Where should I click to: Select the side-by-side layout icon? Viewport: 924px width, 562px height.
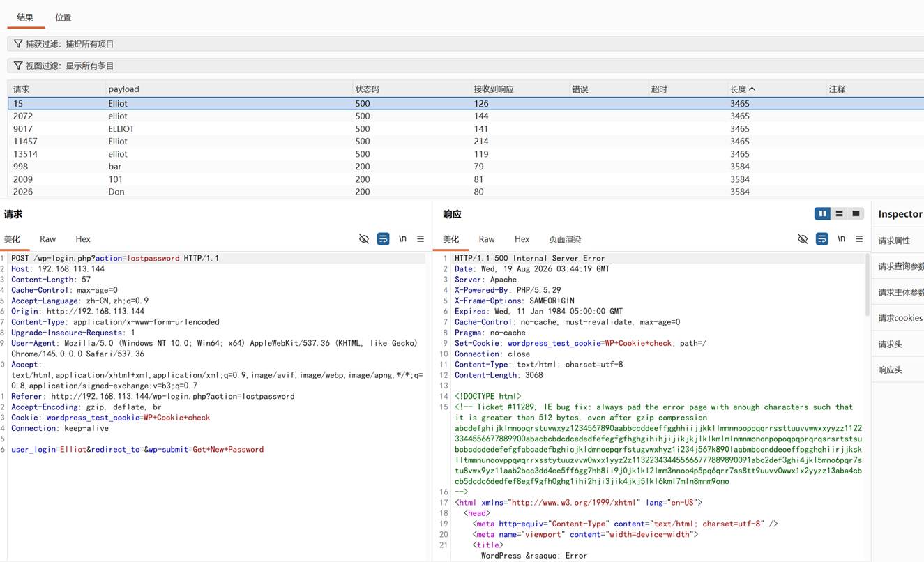coord(823,214)
